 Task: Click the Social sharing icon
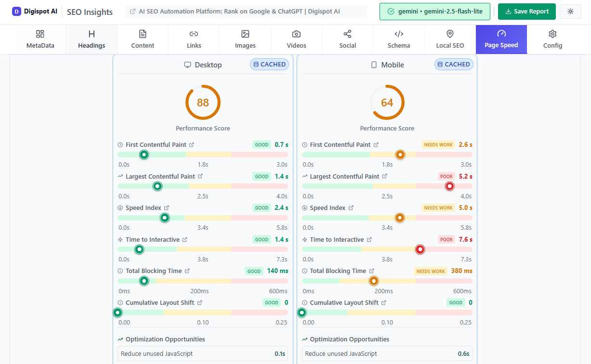coord(347,34)
